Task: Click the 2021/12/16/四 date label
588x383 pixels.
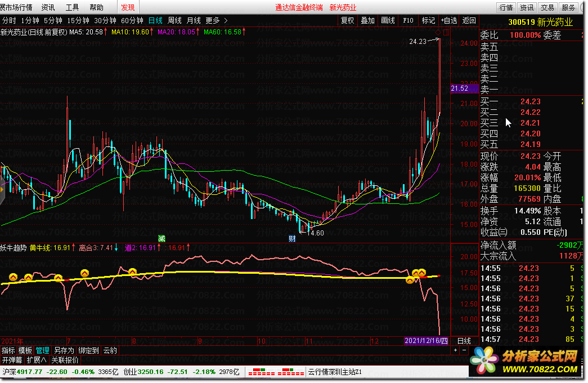Action: (x=427, y=341)
